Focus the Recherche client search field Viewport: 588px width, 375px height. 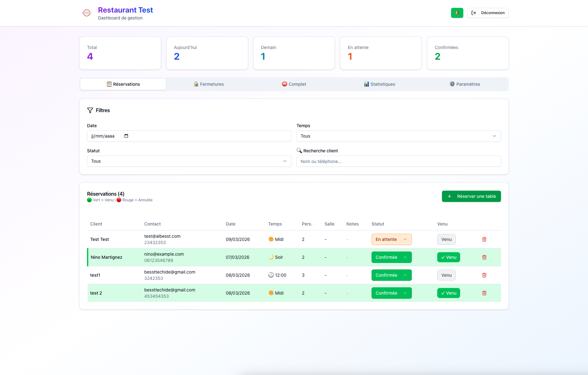point(398,161)
